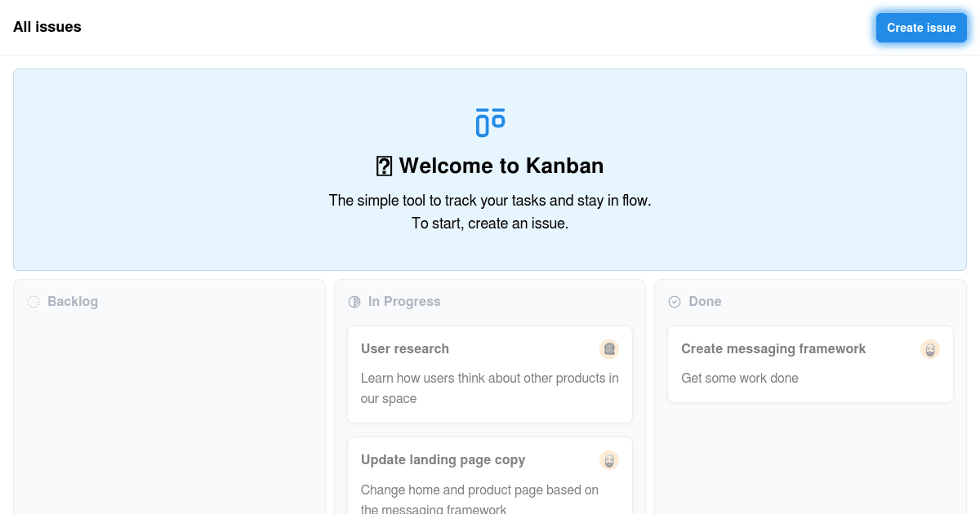The image size is (980, 514).
Task: Click the 'Get some work done' description
Action: click(740, 378)
